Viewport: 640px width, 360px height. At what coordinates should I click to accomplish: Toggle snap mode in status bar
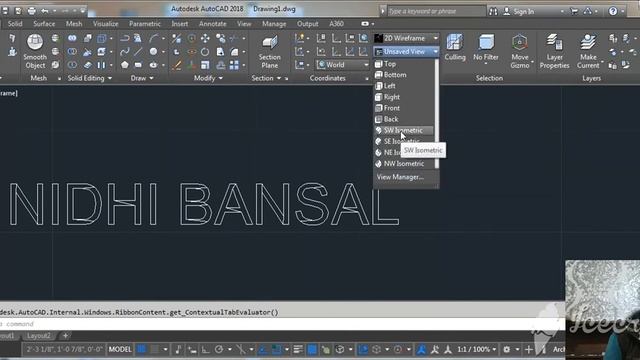point(155,349)
